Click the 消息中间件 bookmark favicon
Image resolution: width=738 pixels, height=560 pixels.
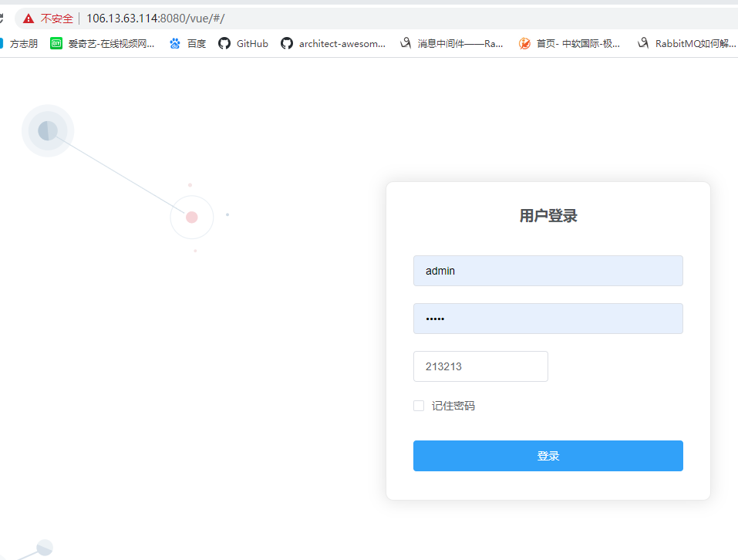click(x=406, y=43)
